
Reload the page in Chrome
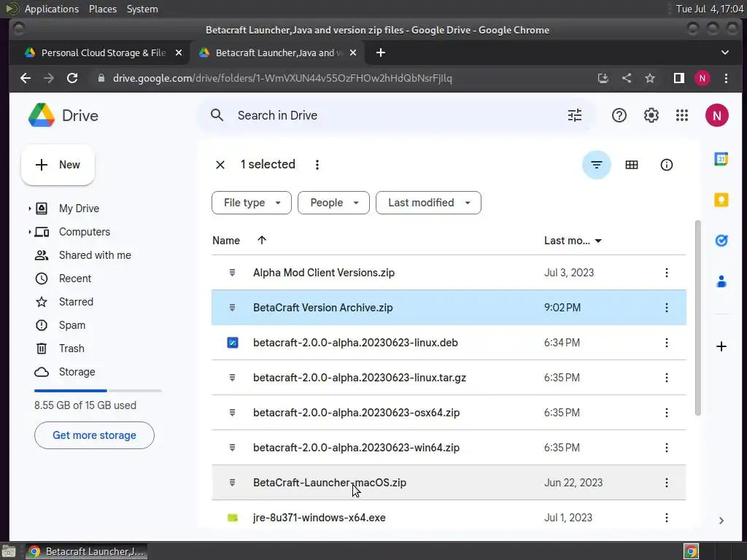[x=72, y=78]
